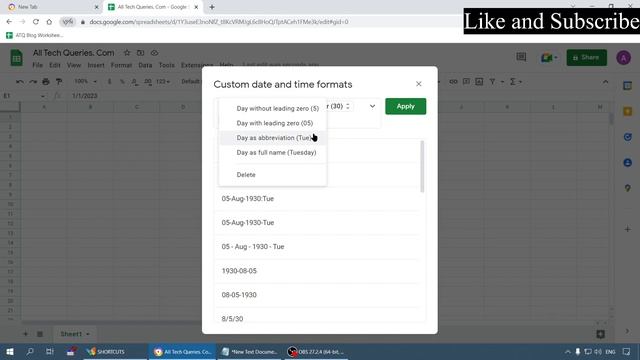Click the Add sheet plus button

[25, 334]
